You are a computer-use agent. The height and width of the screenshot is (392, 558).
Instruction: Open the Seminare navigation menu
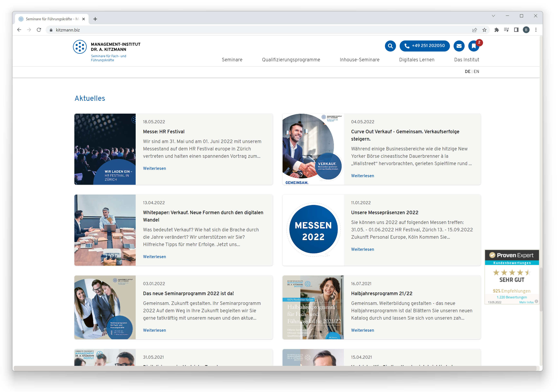click(x=232, y=60)
